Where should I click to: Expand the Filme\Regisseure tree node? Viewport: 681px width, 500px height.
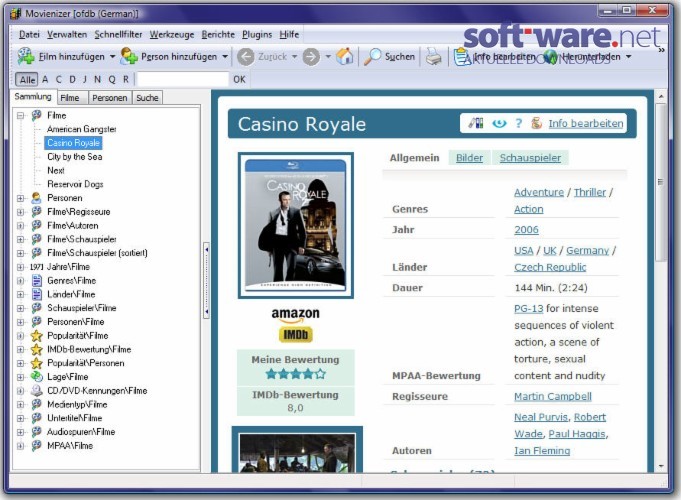click(20, 212)
